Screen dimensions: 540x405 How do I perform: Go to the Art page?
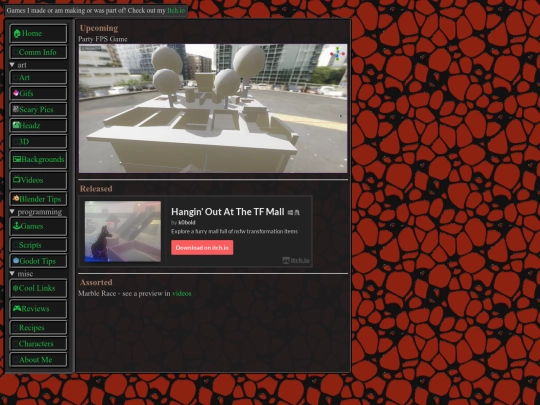[x=38, y=77]
